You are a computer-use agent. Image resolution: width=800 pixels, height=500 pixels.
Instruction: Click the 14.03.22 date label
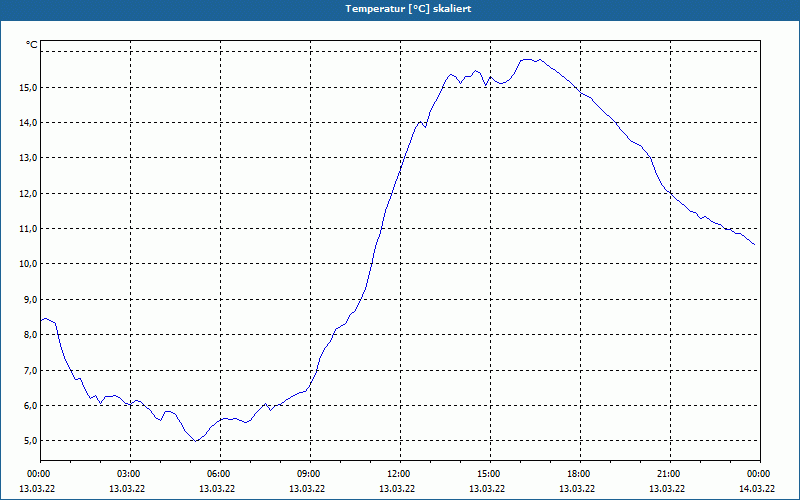pos(757,489)
